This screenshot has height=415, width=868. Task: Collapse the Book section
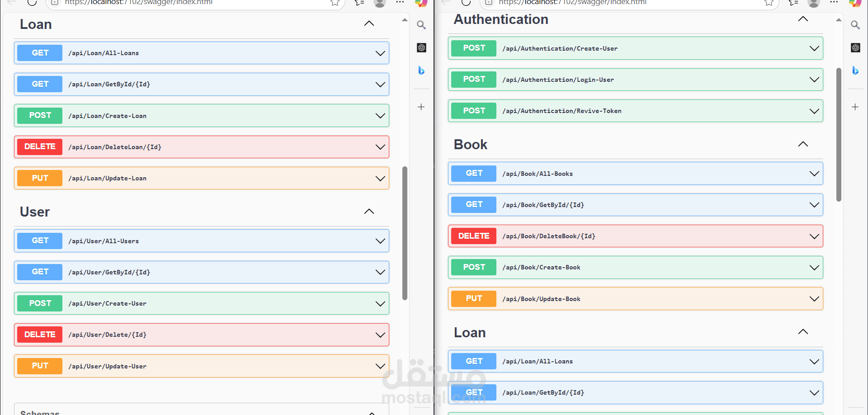click(803, 144)
